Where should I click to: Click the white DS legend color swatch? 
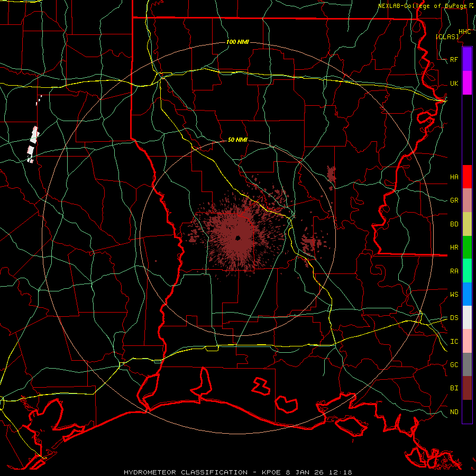click(x=467, y=317)
